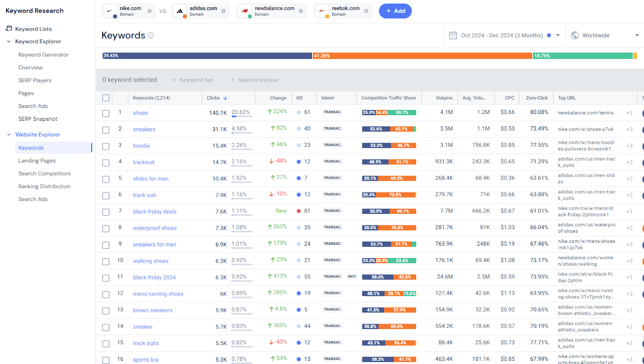The height and width of the screenshot is (364, 644).
Task: Open the calendar icon for date range
Action: [x=454, y=35]
